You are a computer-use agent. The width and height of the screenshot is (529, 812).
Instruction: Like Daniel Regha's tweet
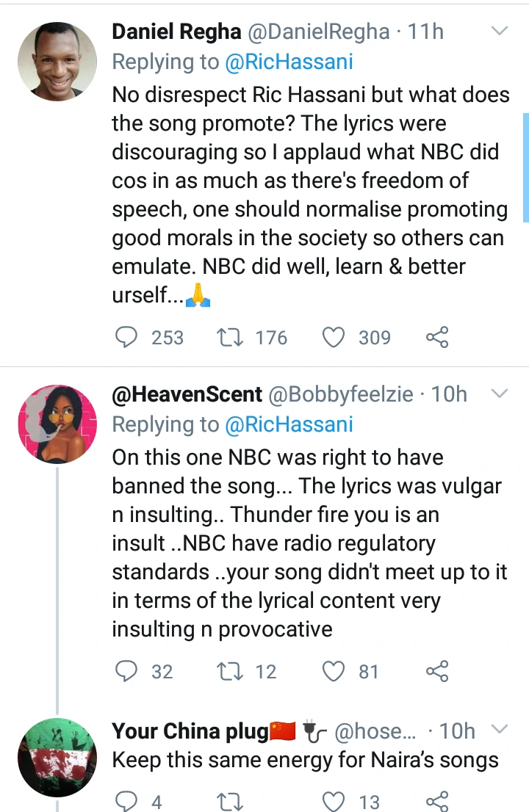(x=334, y=337)
